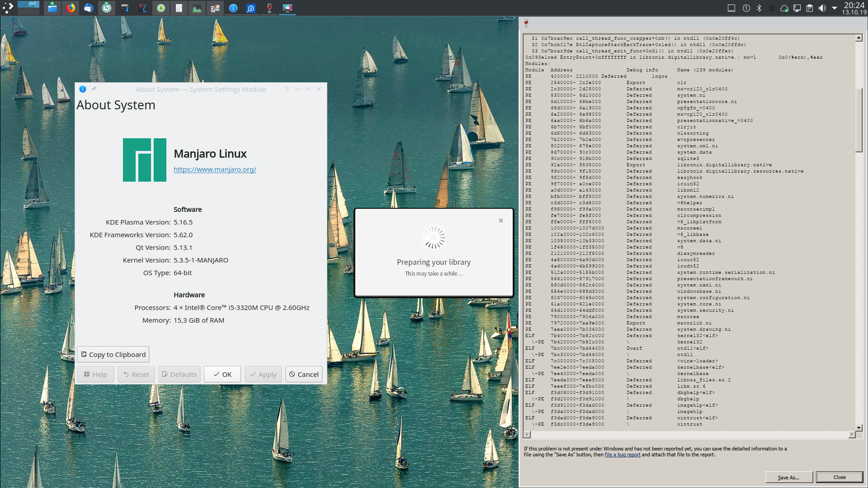Viewport: 868px width, 488px height.
Task: Click the volume speaker tray icon
Action: point(822,8)
